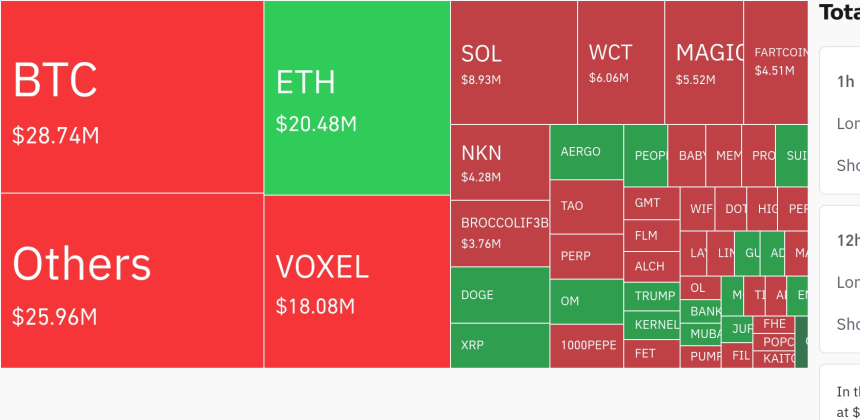860x420 pixels.
Task: Open the red TAO tile
Action: [586, 206]
